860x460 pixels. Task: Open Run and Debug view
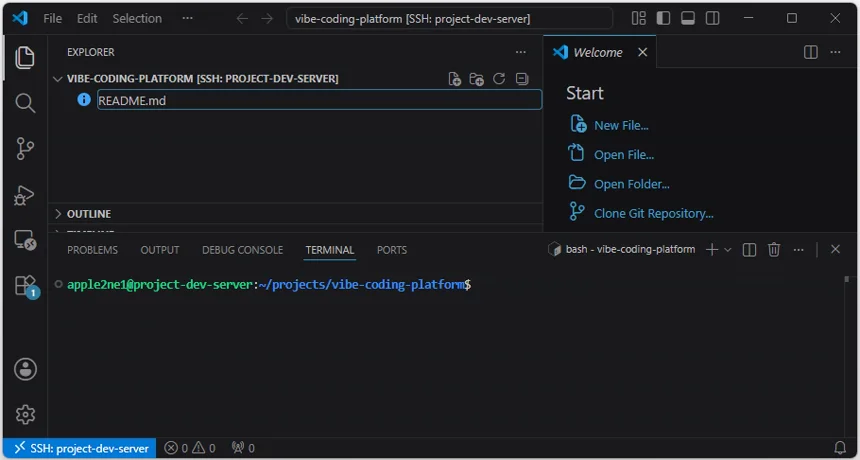tap(25, 195)
